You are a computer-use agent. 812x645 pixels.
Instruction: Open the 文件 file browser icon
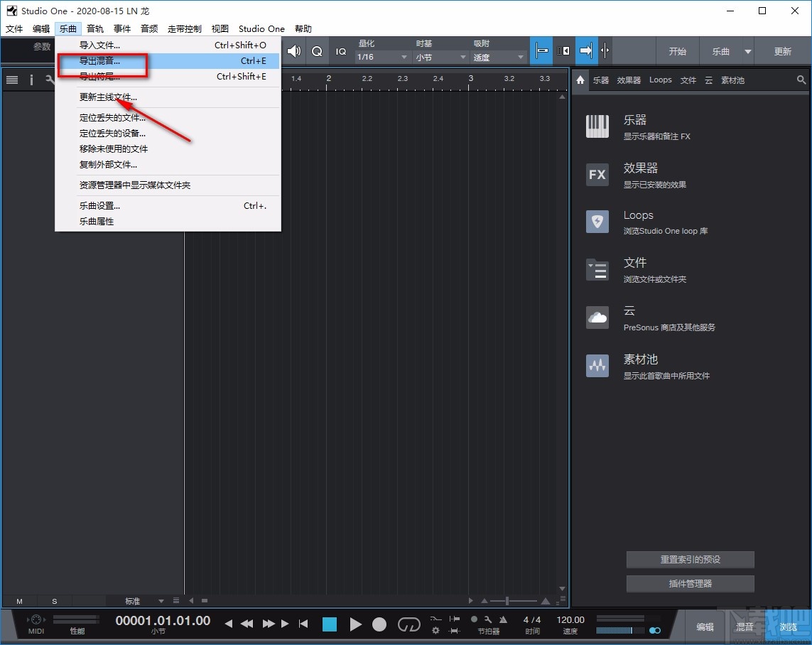(597, 270)
